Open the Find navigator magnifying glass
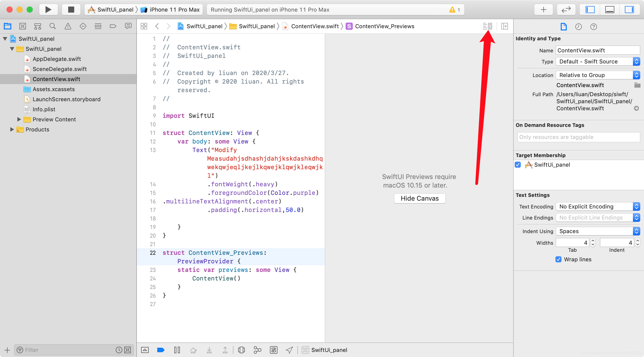Screen dimensions: 644x357 (53, 26)
